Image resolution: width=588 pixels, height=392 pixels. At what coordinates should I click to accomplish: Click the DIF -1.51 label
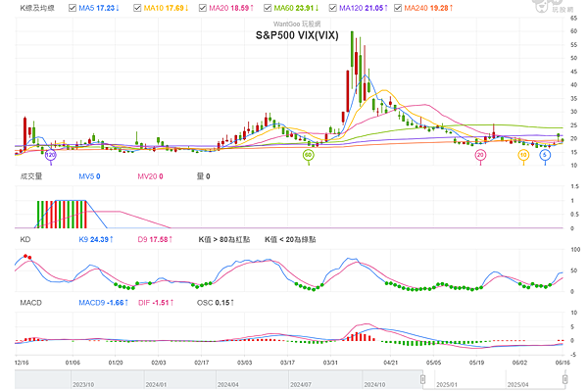click(x=156, y=303)
